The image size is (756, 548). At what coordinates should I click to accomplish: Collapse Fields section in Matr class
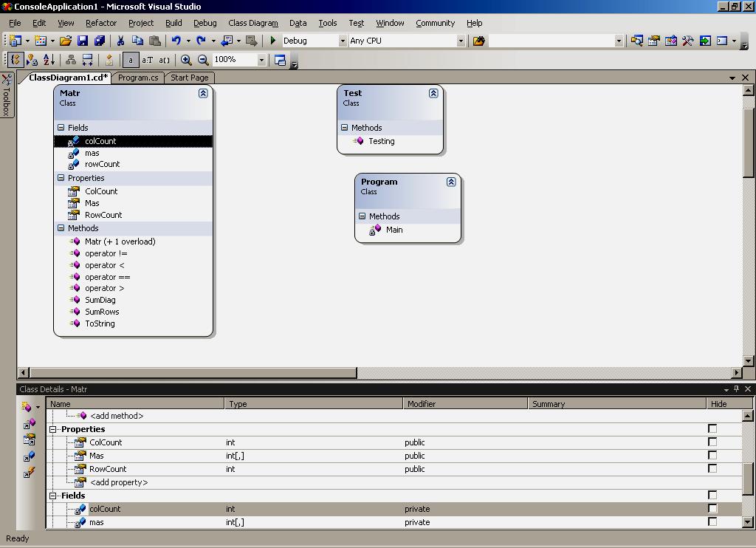pos(61,127)
